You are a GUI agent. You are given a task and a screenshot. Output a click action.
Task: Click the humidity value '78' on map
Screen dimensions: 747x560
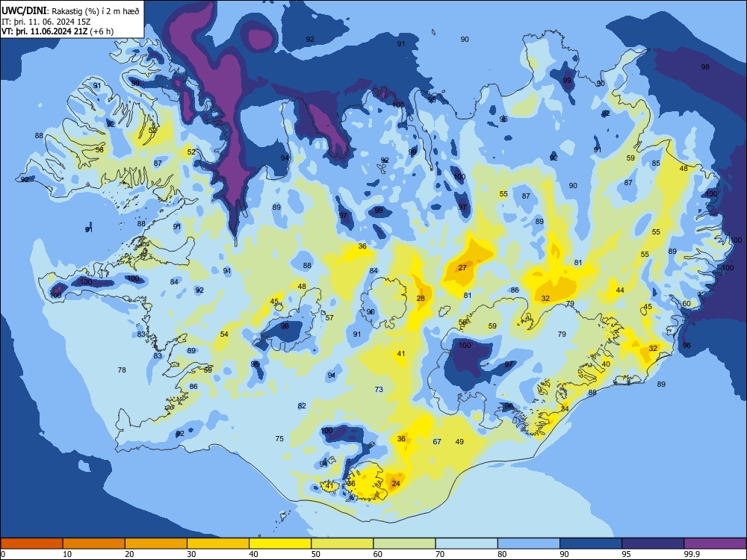pyautogui.click(x=122, y=370)
